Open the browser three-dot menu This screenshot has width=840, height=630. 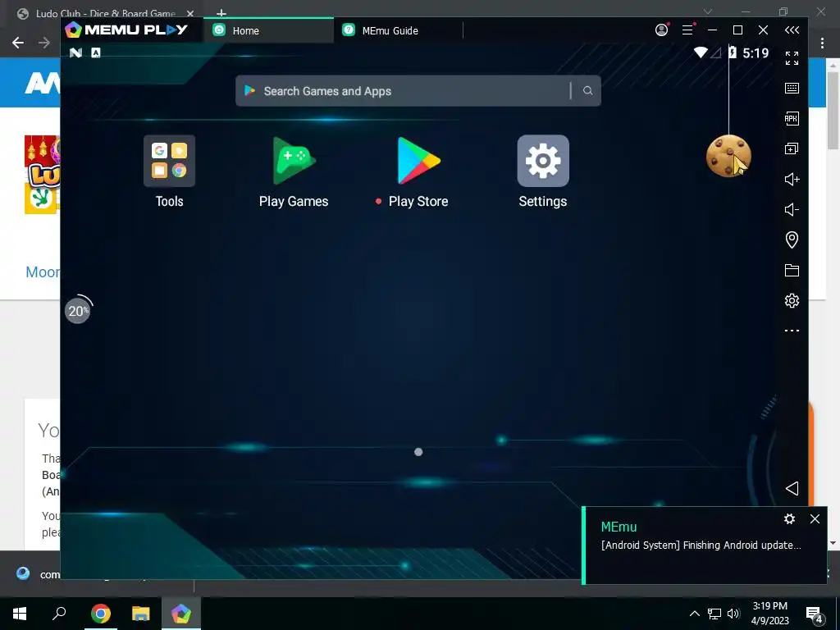[x=822, y=43]
